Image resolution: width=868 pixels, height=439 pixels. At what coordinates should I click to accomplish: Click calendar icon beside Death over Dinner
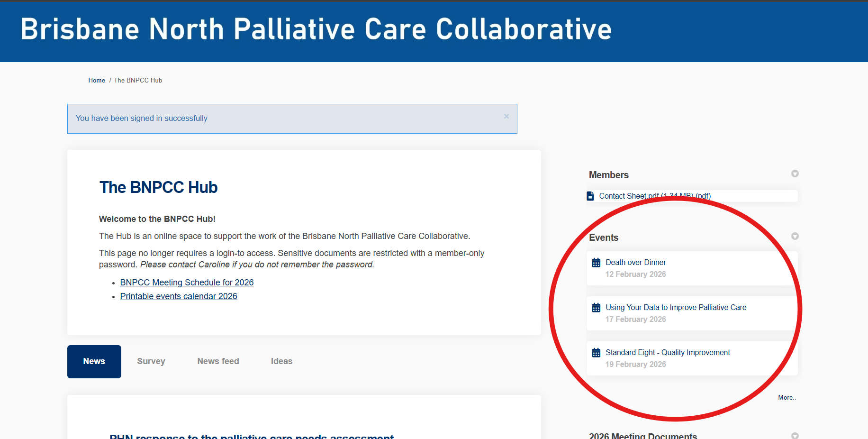596,263
